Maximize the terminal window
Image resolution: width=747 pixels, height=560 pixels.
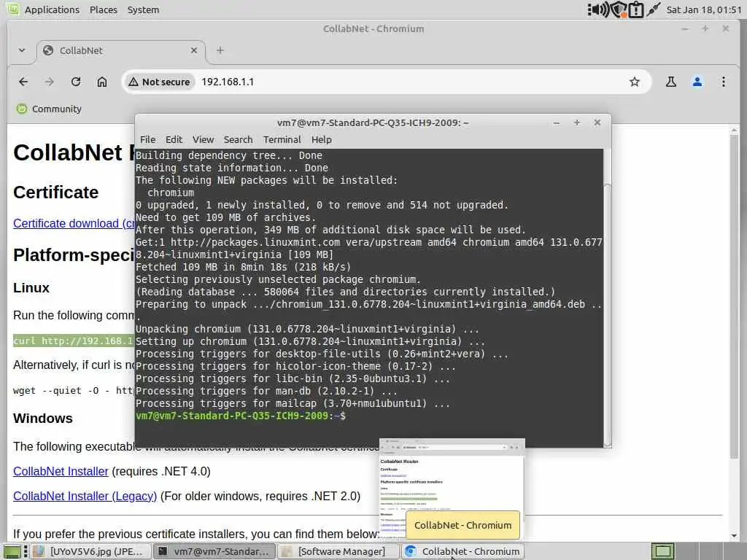tap(577, 122)
